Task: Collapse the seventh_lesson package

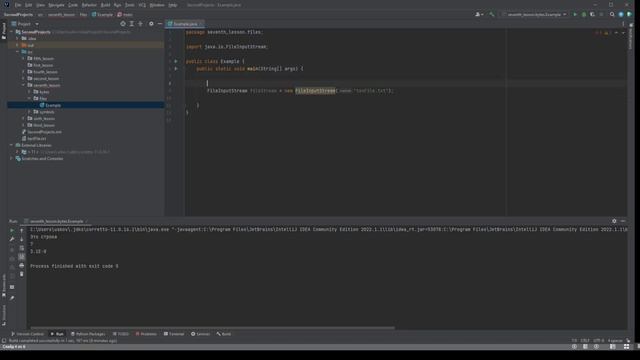Action: [23, 85]
